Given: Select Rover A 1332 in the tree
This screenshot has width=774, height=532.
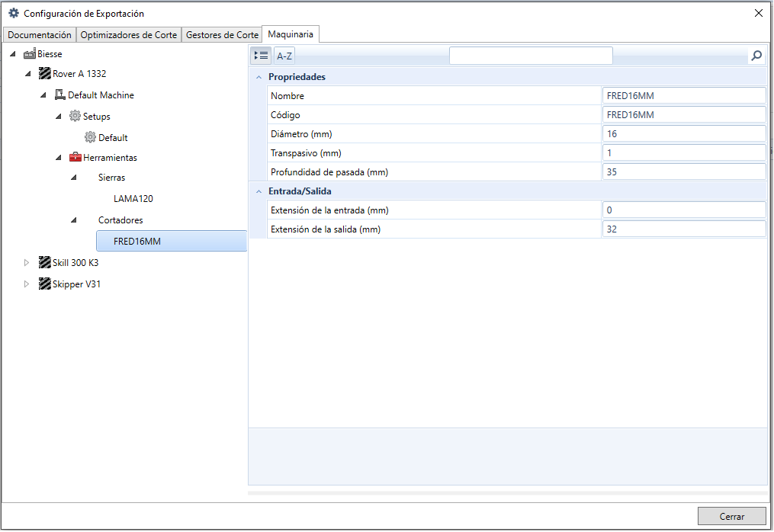Looking at the screenshot, I should tap(79, 73).
